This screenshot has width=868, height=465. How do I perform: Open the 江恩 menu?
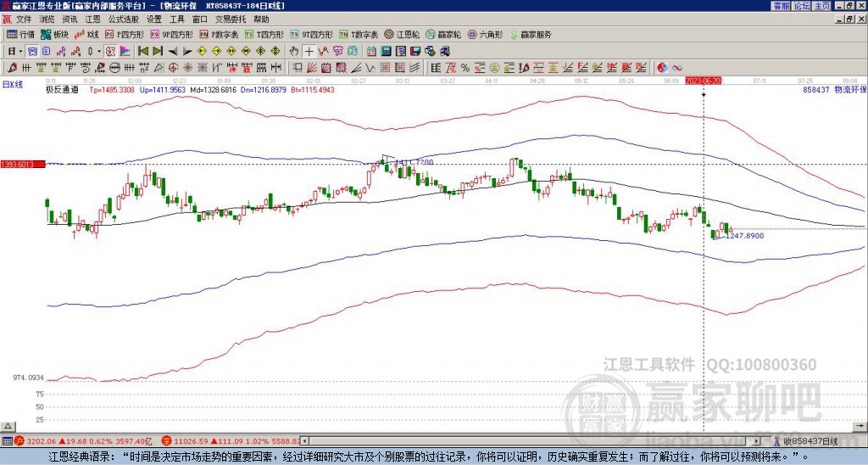tap(92, 20)
